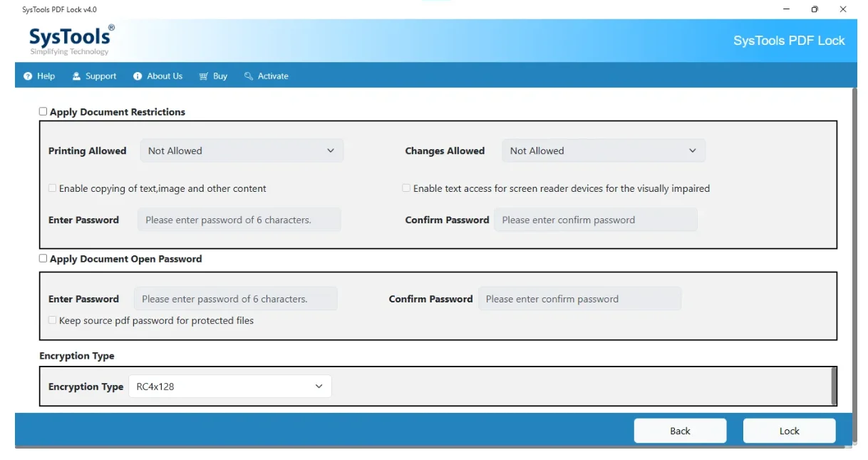Viewport: 868px width, 460px height.
Task: Toggle Keep source pdf password checkbox
Action: pos(53,320)
